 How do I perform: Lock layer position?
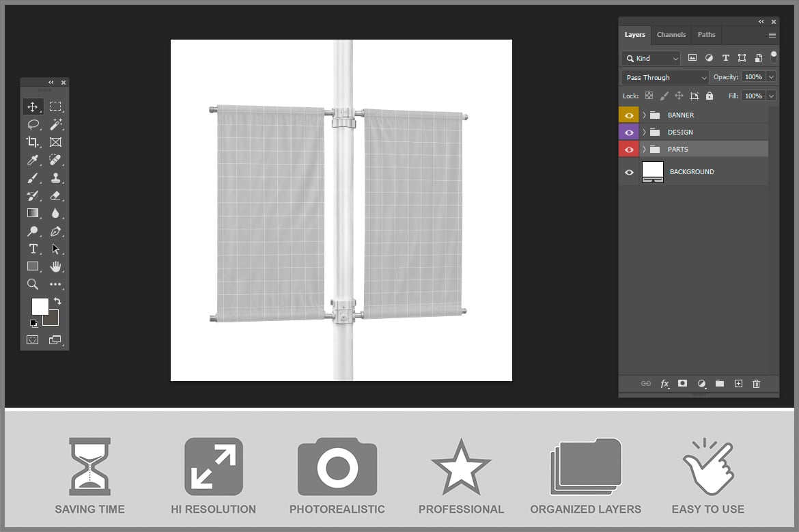[679, 96]
